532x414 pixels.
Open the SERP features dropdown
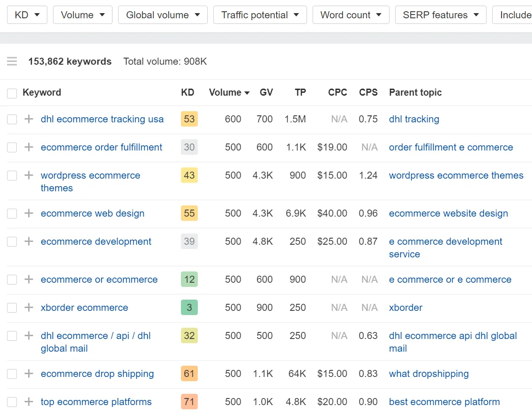click(440, 15)
